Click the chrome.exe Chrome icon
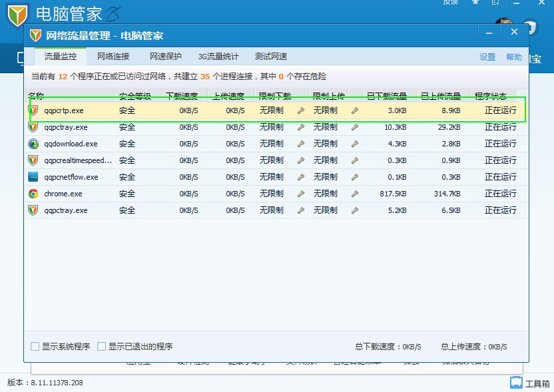 pyautogui.click(x=33, y=194)
